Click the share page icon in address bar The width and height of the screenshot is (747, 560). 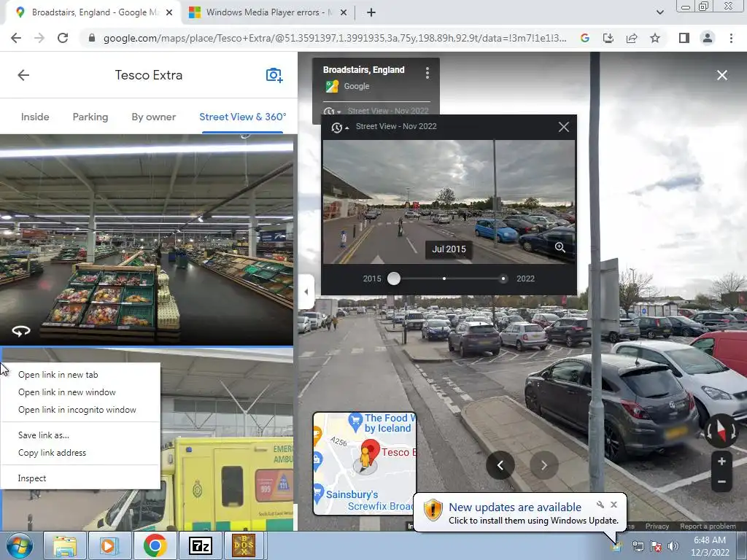point(632,38)
